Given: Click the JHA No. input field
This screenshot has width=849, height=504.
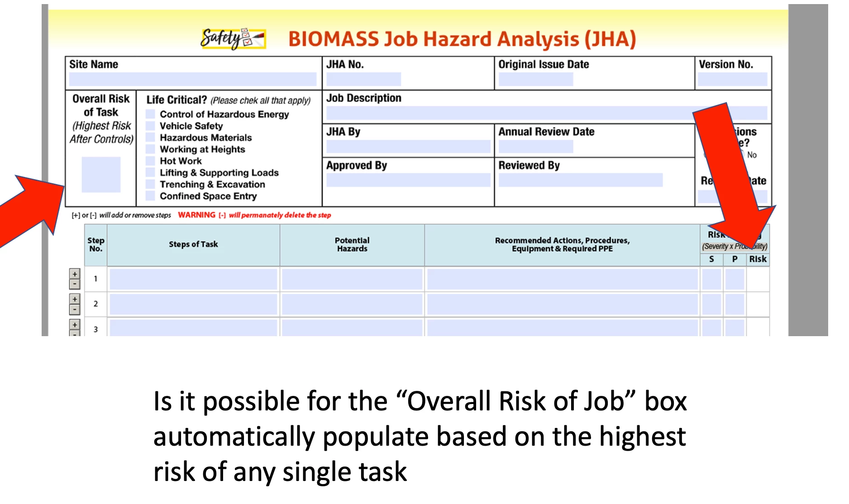Looking at the screenshot, I should coord(363,79).
